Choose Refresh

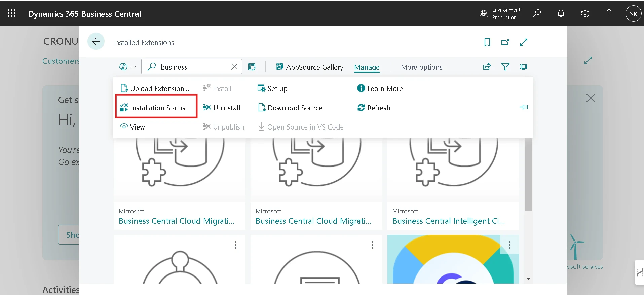tap(374, 108)
